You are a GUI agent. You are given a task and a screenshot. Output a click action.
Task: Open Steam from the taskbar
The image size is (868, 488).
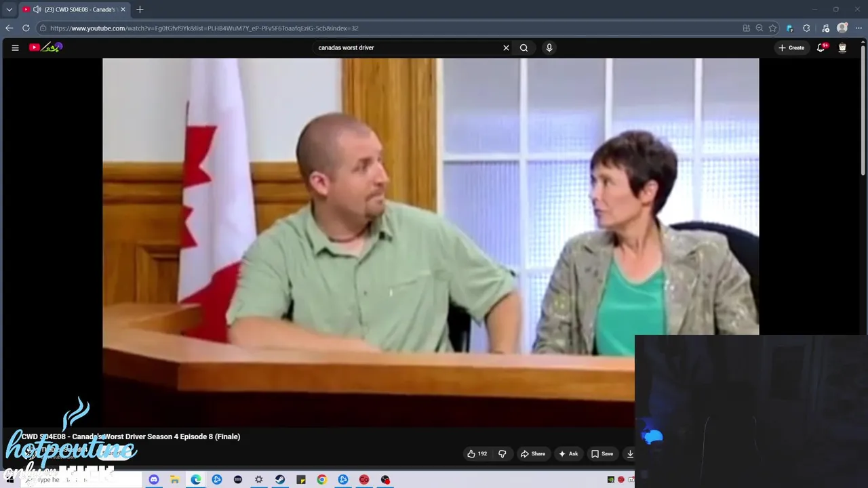tap(280, 480)
